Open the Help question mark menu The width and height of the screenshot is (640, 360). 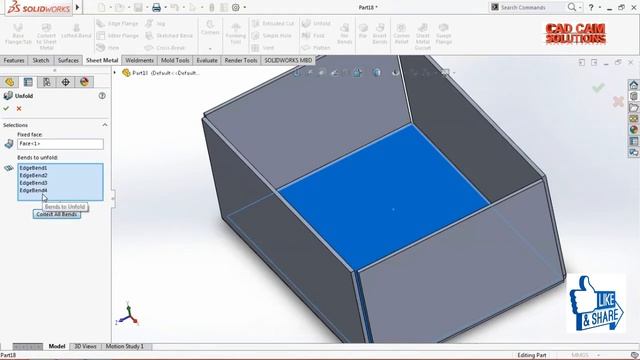(591, 7)
